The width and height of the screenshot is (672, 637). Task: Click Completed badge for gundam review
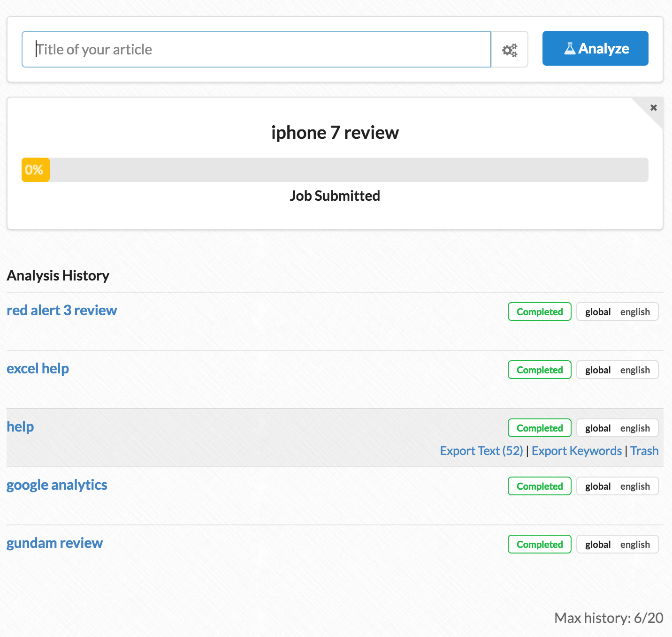[540, 544]
